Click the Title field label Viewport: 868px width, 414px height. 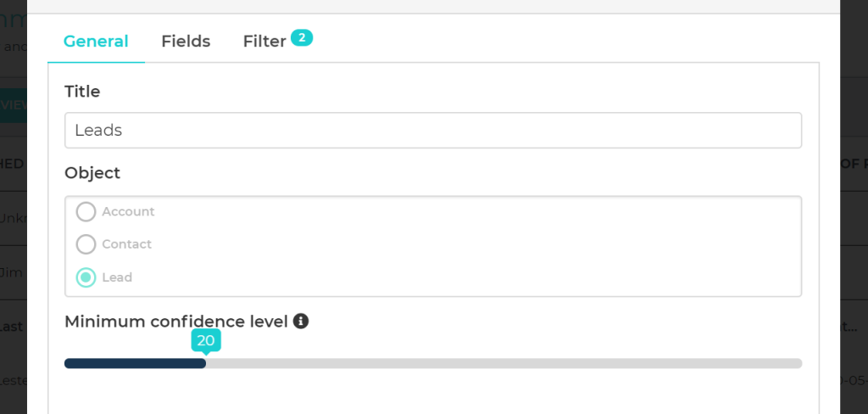click(x=82, y=92)
